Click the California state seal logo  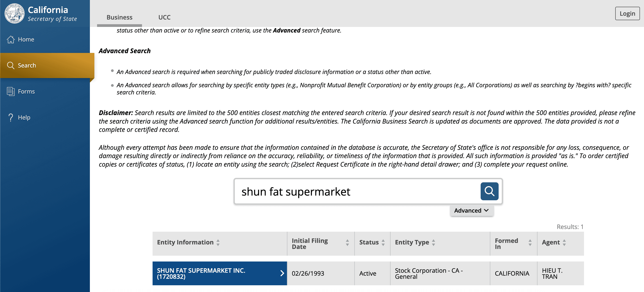[15, 13]
